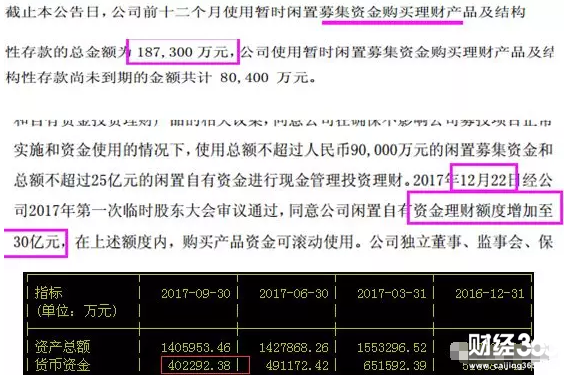Click the 2017-03-31 column header
564x375 pixels.
pyautogui.click(x=392, y=294)
